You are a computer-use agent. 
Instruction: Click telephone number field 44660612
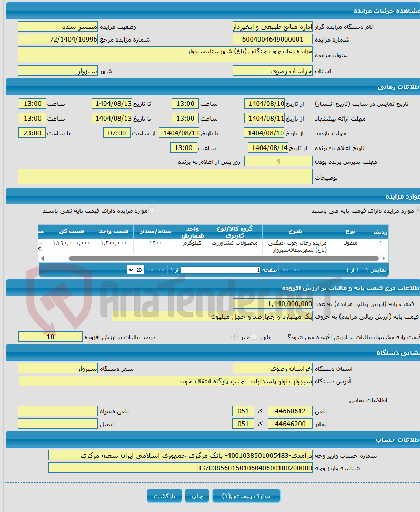pos(290,411)
